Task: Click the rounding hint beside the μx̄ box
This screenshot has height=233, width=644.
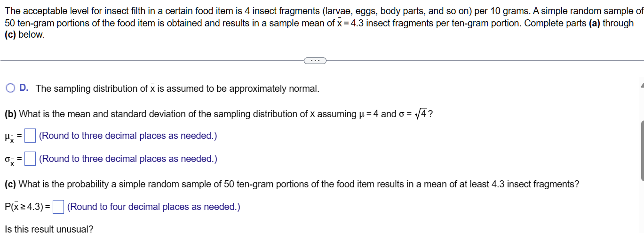Action: coord(128,136)
